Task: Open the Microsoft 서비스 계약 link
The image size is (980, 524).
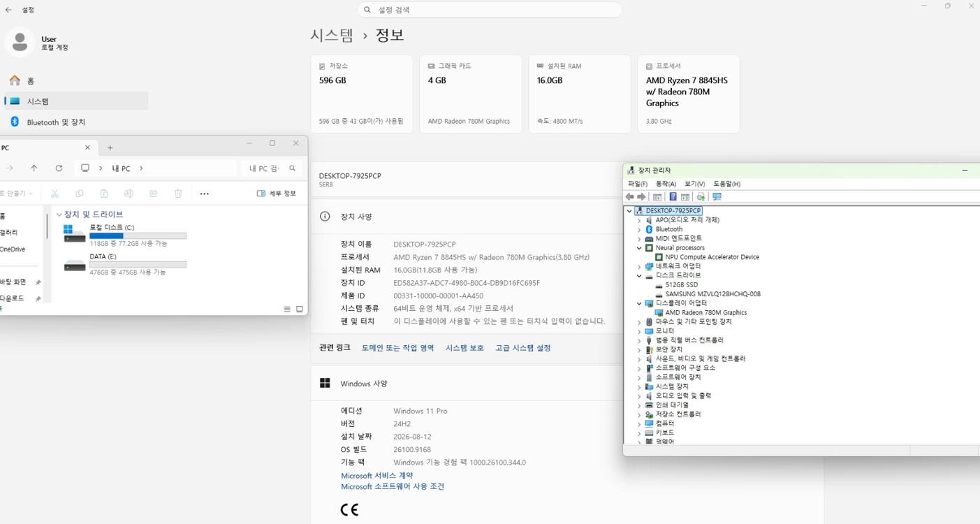Action: [x=376, y=476]
